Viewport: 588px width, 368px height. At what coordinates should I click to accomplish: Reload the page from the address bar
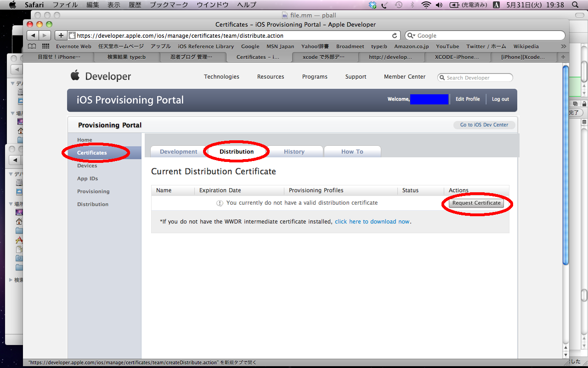pos(395,35)
